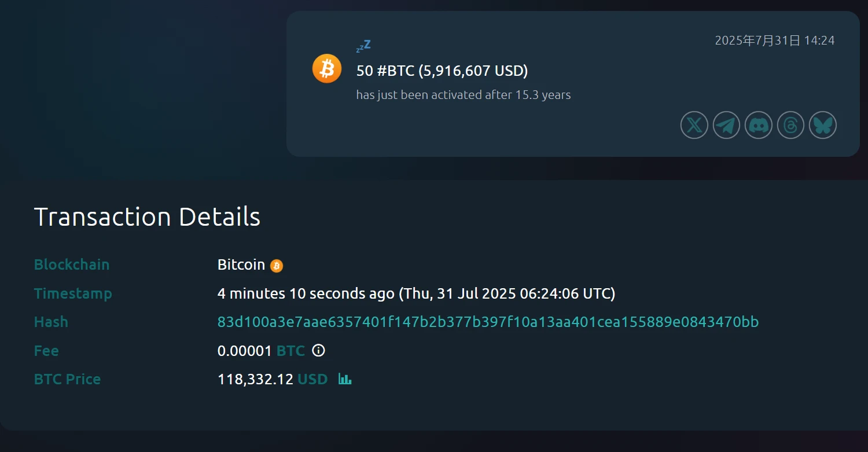Click the '50 #BTC' alert headline
Viewport: 868px width, 452px height.
[442, 71]
